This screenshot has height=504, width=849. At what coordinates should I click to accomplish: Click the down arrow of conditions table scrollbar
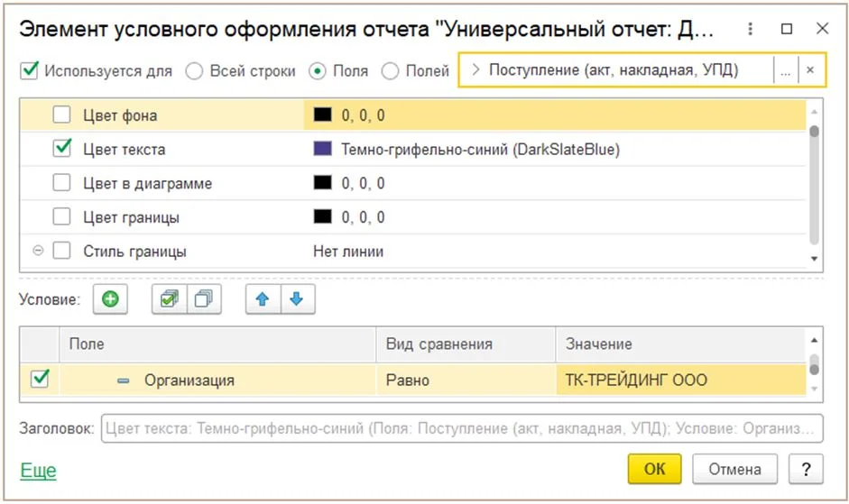click(x=814, y=389)
